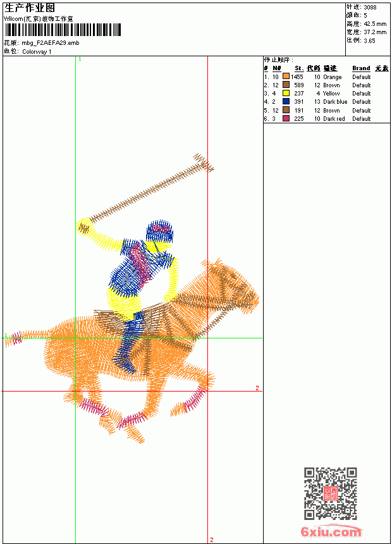
Task: Click the 'Dark blue' description text
Action: (335, 102)
